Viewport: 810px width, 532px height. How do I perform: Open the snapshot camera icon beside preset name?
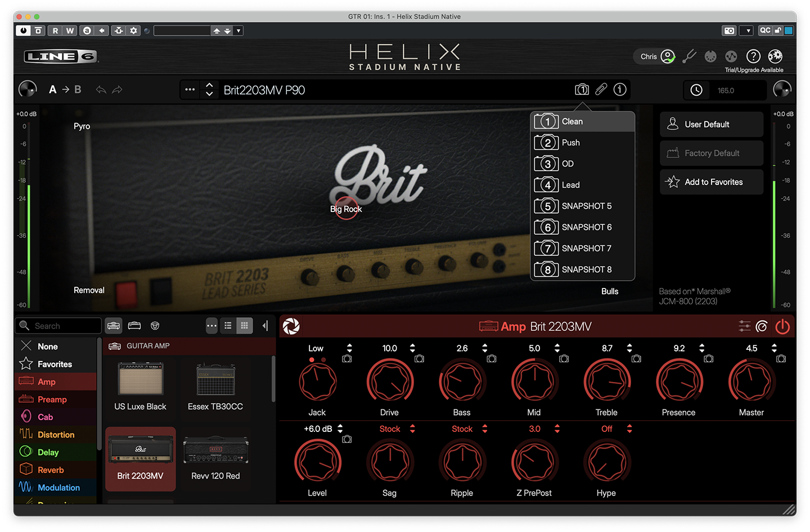(582, 89)
